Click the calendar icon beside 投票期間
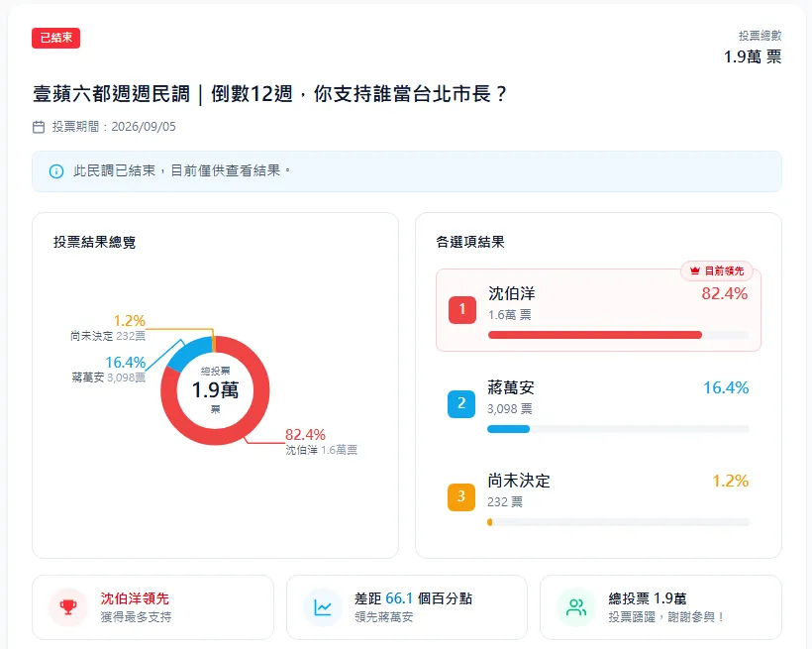The height and width of the screenshot is (649, 812). coord(39,127)
